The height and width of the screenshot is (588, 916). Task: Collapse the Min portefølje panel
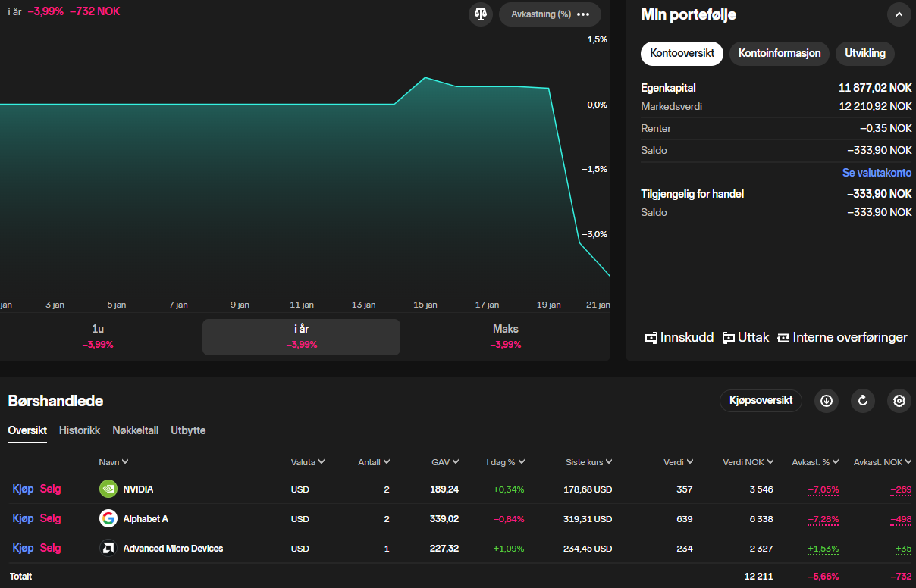899,14
